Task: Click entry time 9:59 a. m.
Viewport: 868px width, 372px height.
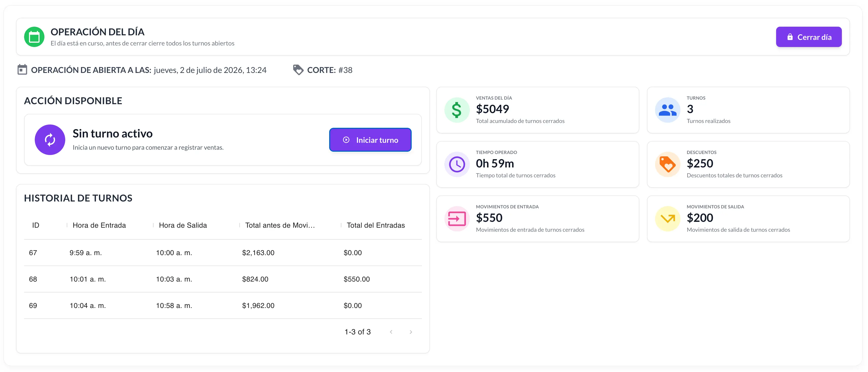Action: pos(86,253)
